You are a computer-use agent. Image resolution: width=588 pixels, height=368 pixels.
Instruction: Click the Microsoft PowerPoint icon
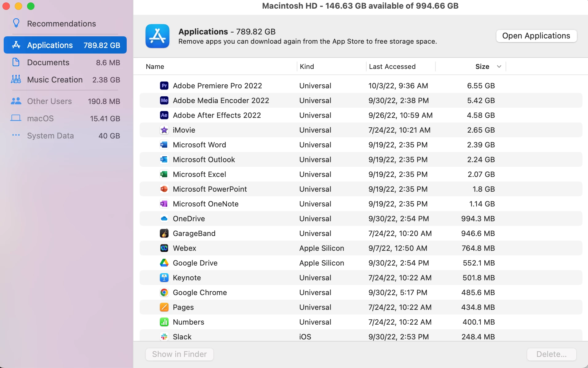click(164, 189)
